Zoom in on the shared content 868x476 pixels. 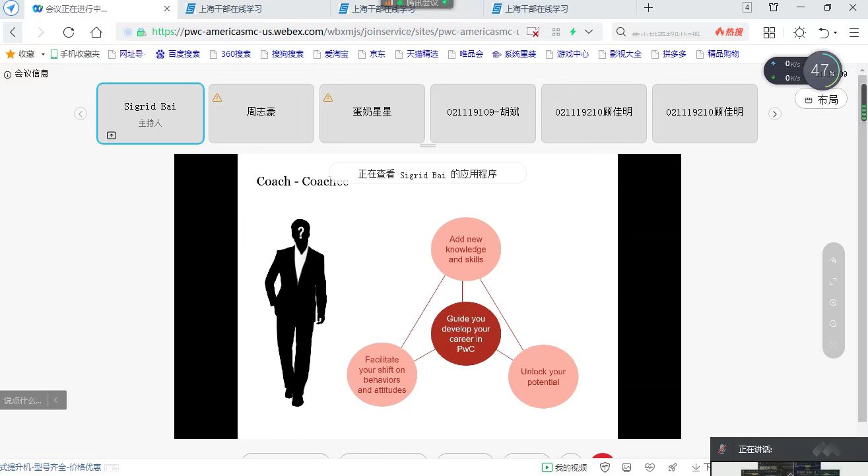(x=833, y=302)
